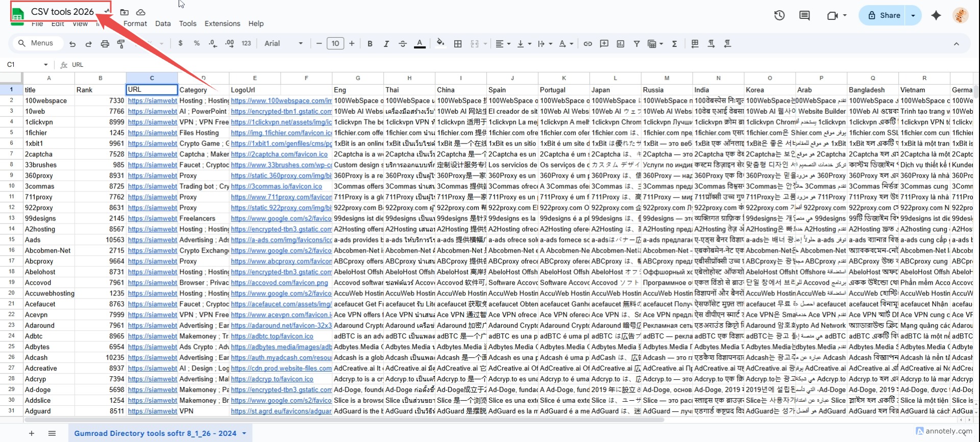Open the Functions sigma menu

click(674, 44)
